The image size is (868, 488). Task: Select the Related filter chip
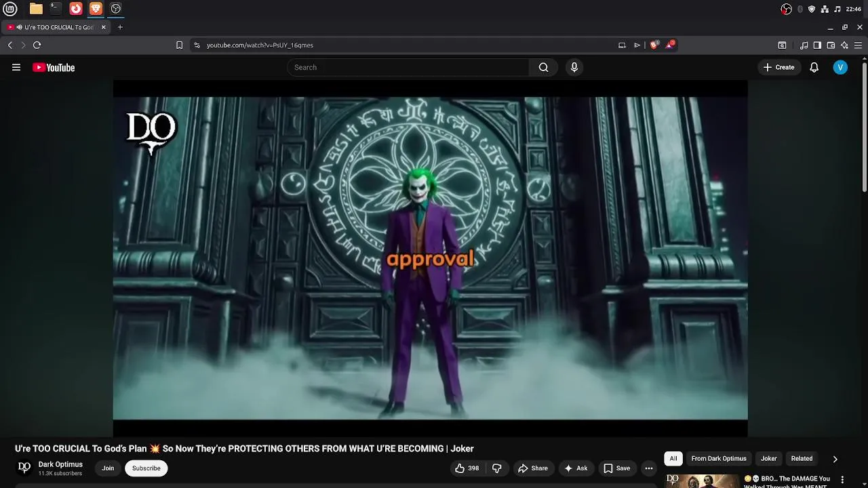click(x=802, y=459)
